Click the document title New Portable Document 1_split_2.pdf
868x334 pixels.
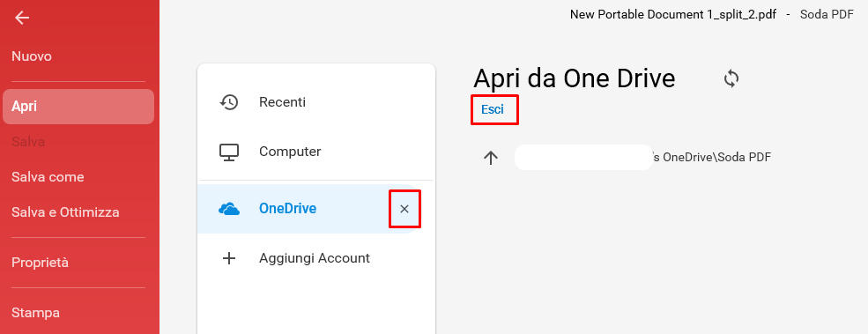pyautogui.click(x=672, y=15)
